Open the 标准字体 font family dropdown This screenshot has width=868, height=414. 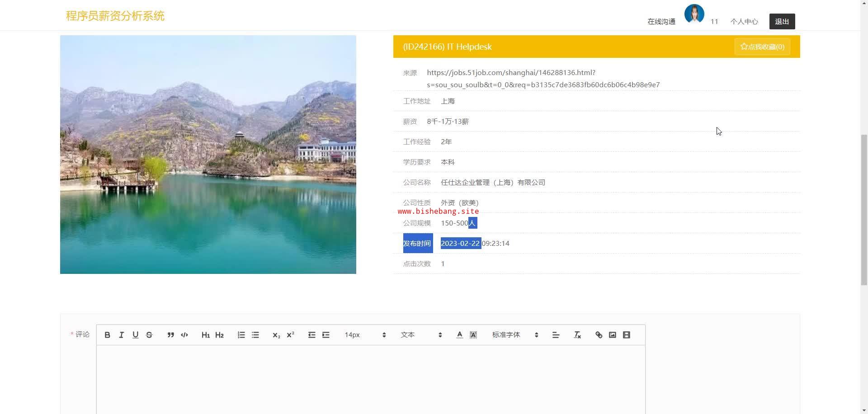tap(515, 335)
